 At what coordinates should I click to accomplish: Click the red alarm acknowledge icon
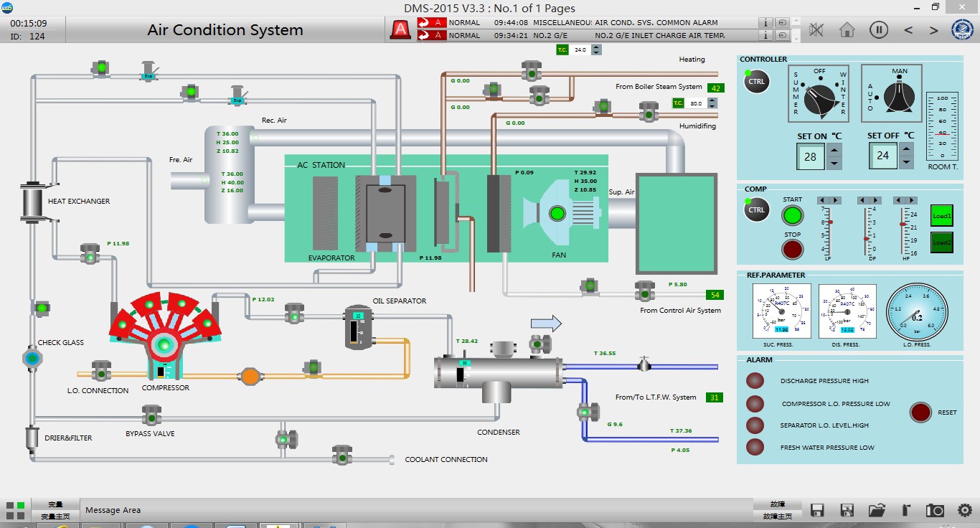coord(400,29)
